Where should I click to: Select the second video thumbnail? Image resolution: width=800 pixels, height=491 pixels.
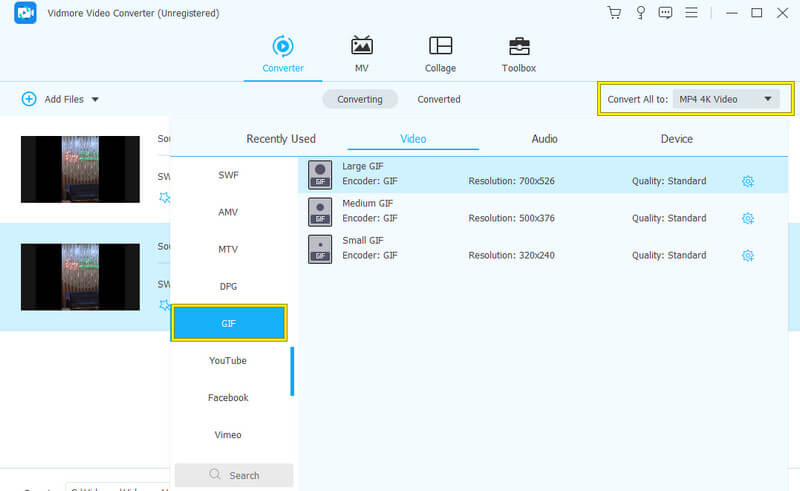click(80, 277)
